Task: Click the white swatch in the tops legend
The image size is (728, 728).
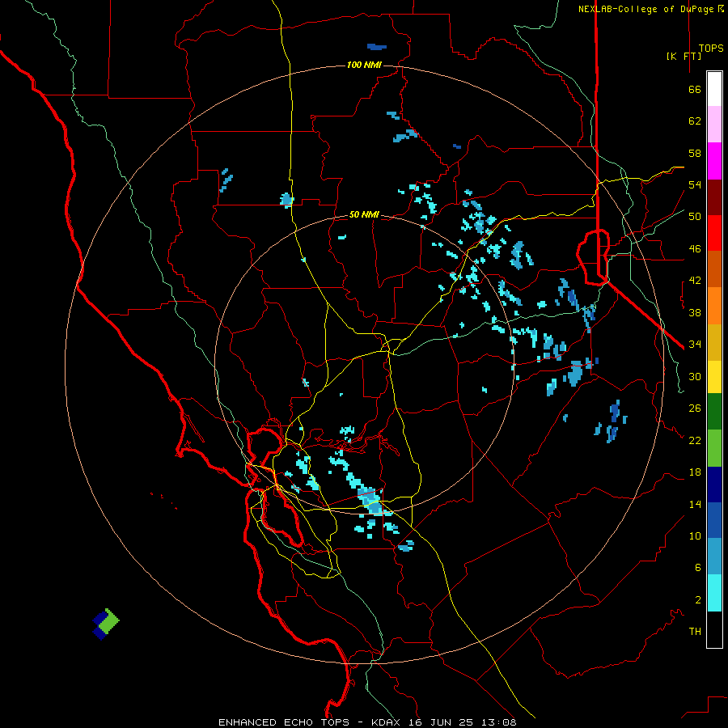Action: [714, 89]
